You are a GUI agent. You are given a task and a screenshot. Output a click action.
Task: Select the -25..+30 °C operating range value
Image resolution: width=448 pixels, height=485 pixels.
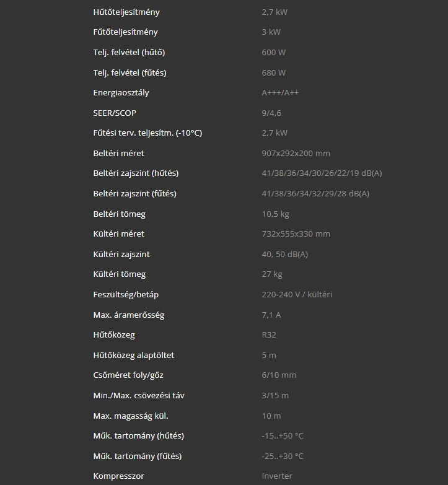click(x=283, y=457)
